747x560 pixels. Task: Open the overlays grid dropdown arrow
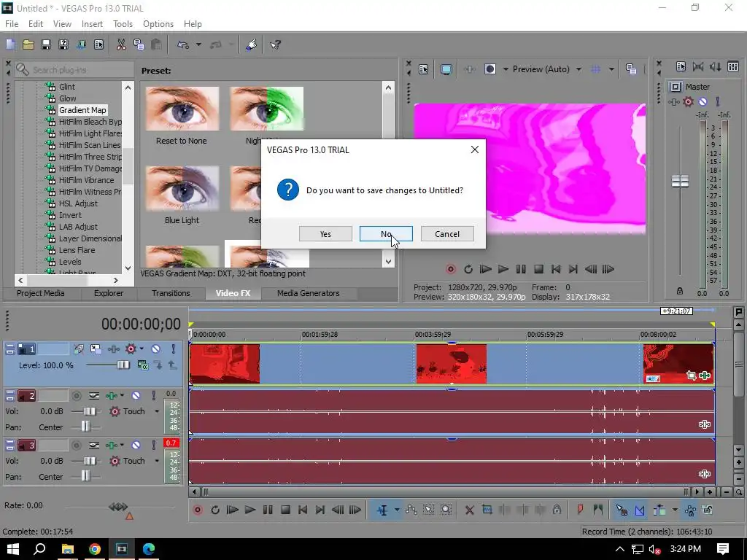click(x=611, y=69)
